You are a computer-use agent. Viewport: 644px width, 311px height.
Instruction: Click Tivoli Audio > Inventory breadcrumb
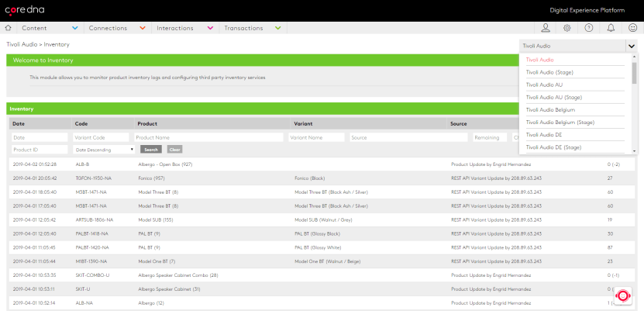click(x=38, y=44)
